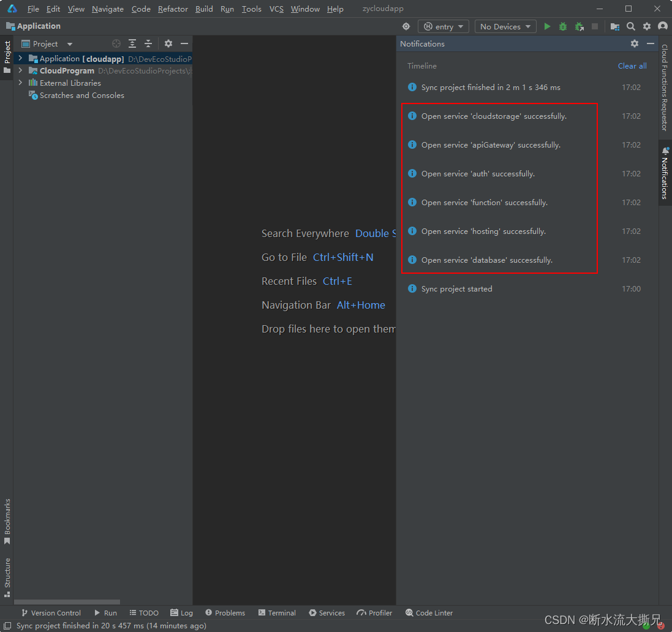Open Search Everywhere magnifier icon
Viewport: 672px width, 632px height.
tap(631, 26)
